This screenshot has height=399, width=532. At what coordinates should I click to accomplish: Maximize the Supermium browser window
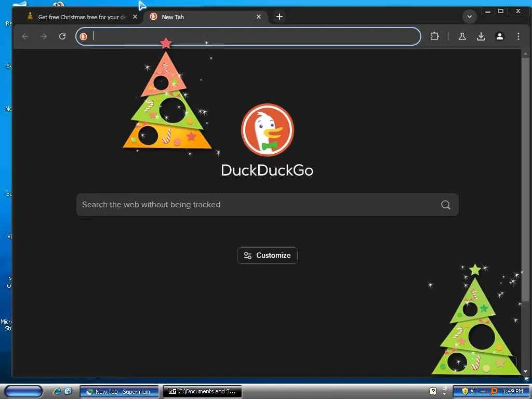point(501,11)
